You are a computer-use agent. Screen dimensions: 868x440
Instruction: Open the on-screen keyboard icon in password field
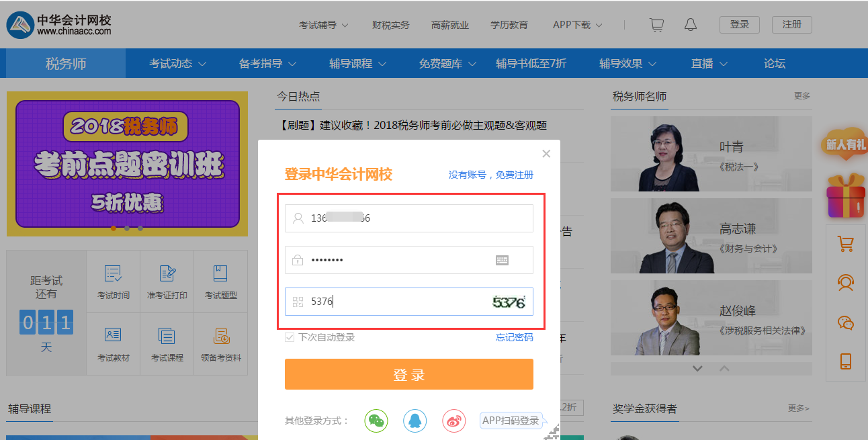[x=503, y=260]
